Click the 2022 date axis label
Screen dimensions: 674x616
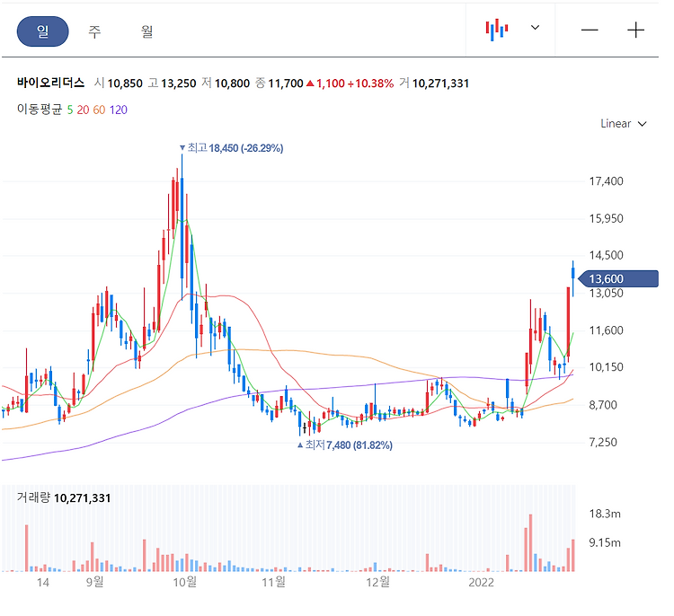click(x=481, y=583)
